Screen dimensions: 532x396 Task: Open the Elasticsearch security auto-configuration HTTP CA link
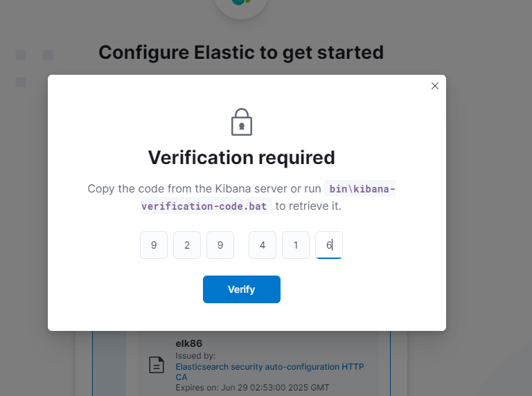tap(269, 372)
